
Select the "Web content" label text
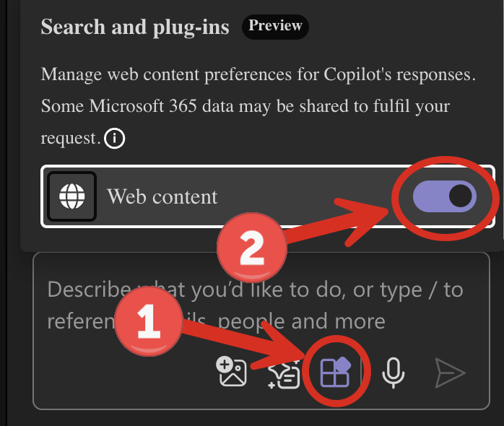(162, 196)
